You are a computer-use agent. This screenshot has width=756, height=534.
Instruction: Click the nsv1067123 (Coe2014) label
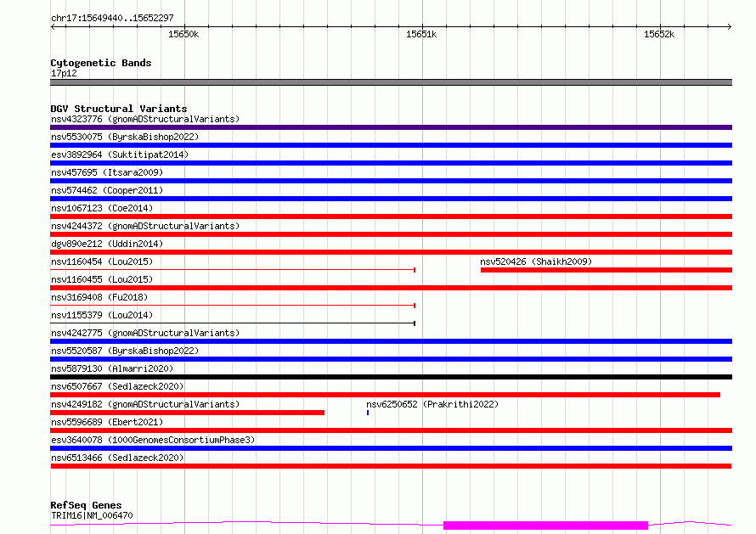click(102, 208)
